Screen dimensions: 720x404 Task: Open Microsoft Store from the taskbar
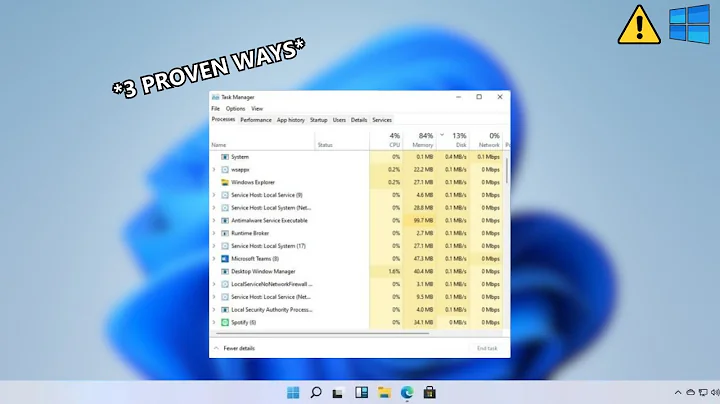[430, 393]
